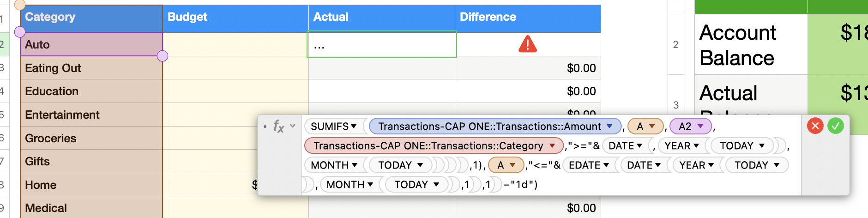Open the EDATE function token dropdown
Image resolution: width=868 pixels, height=218 pixels.
click(606, 165)
